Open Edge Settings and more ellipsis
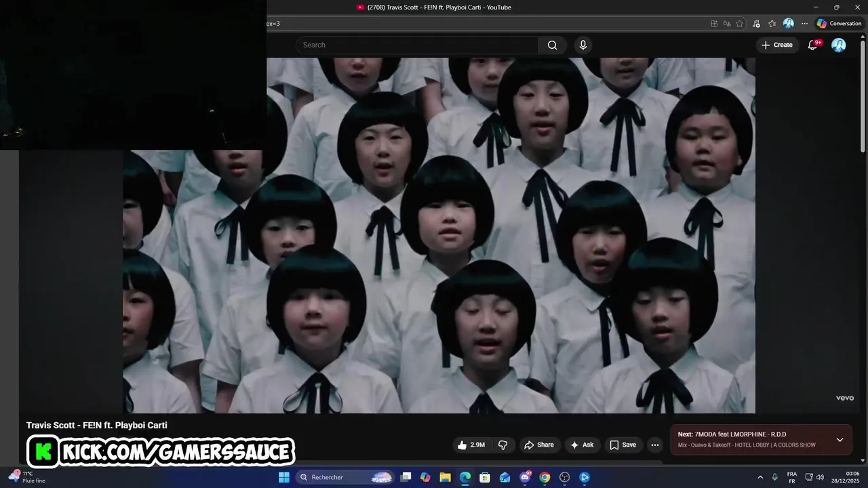 click(x=805, y=23)
